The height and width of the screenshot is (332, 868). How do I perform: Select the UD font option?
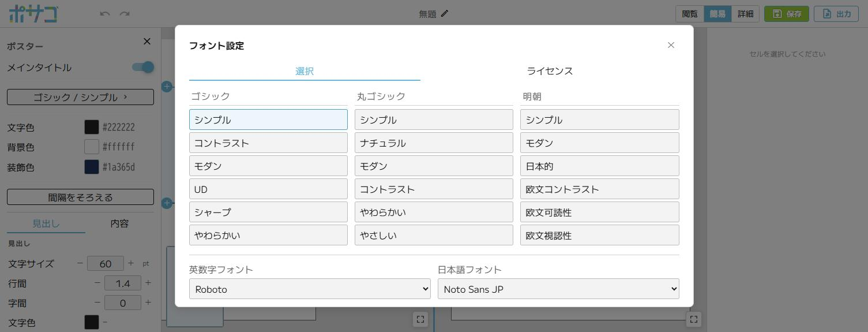268,189
